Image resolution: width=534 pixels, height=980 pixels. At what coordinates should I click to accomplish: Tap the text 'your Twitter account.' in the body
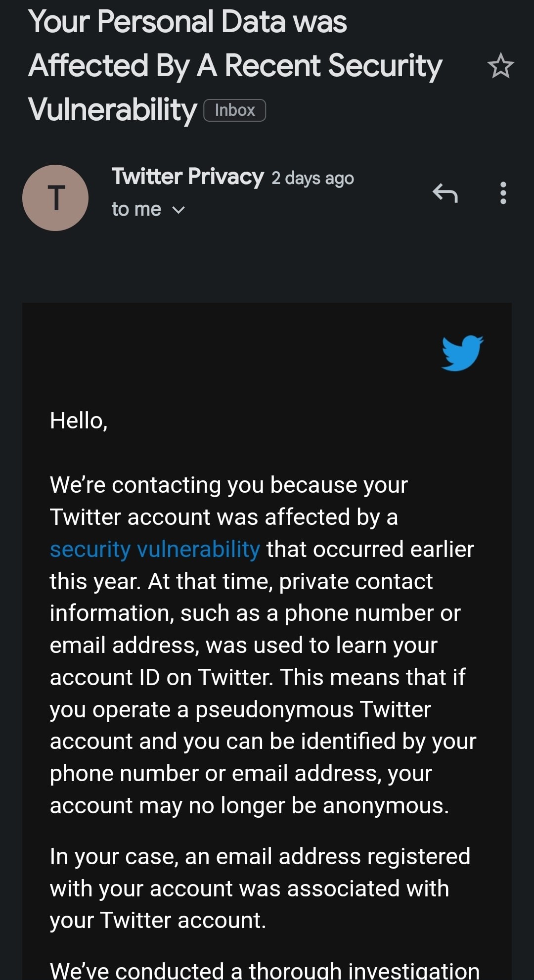pos(158,921)
